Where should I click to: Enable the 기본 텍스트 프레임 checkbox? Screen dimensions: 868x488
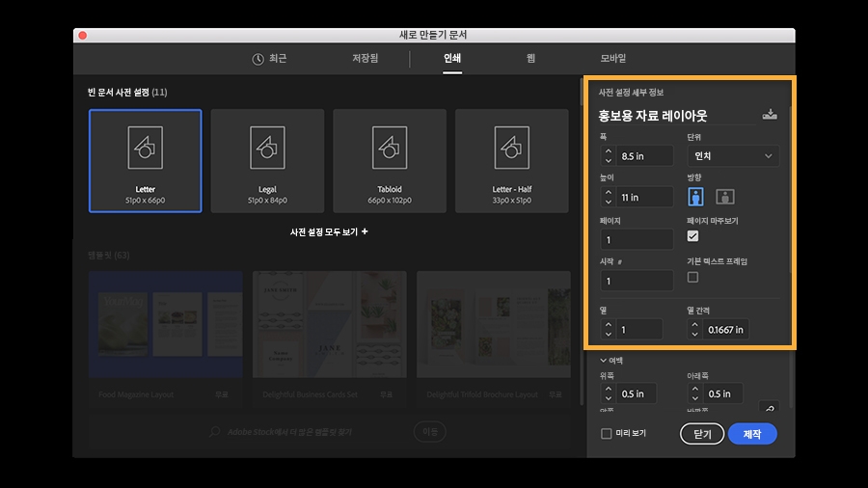pos(692,277)
